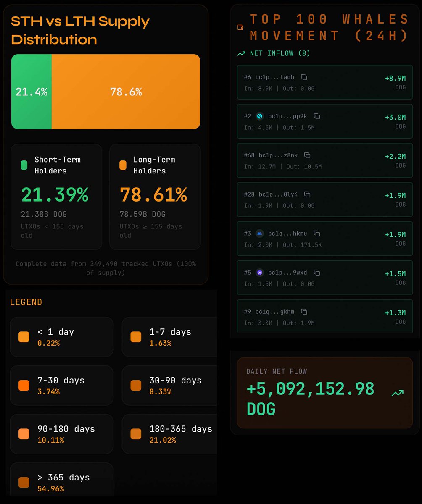Open whale address bc1p...0ly4
Image resolution: width=422 pixels, height=504 pixels.
[278, 194]
